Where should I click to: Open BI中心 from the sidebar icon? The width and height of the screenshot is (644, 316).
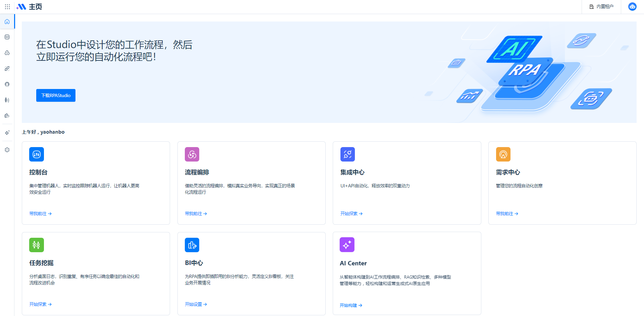pos(7,116)
